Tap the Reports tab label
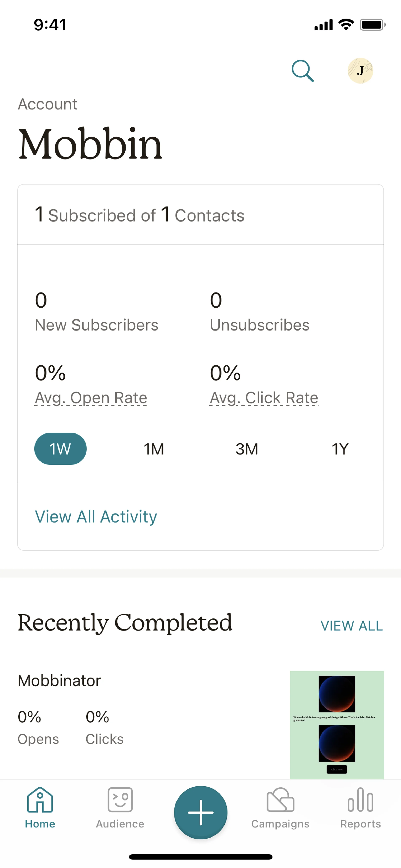The width and height of the screenshot is (401, 868). click(x=360, y=824)
